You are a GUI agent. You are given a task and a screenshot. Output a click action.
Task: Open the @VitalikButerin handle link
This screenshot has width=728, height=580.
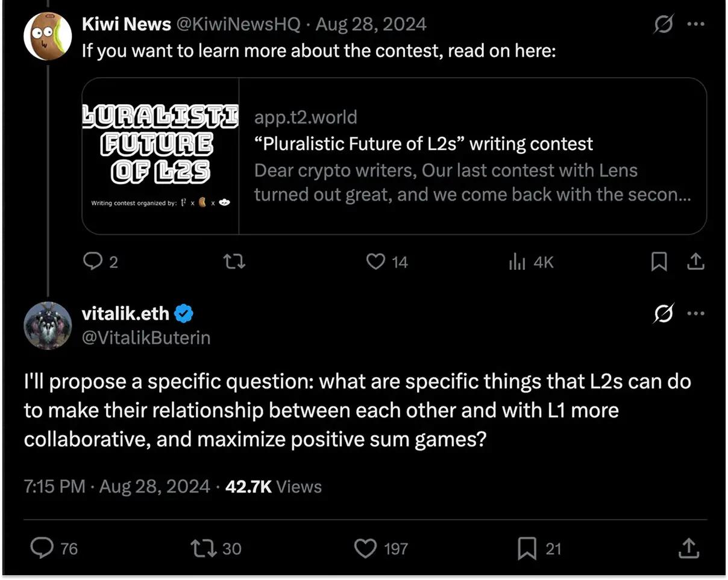(x=146, y=338)
